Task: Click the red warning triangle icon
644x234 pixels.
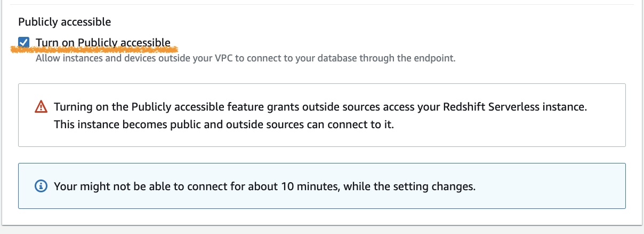Action: (x=41, y=107)
